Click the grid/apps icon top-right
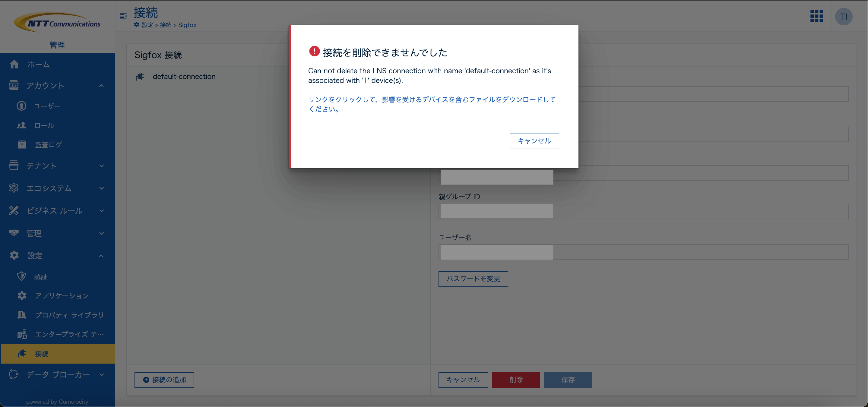 [x=816, y=15]
